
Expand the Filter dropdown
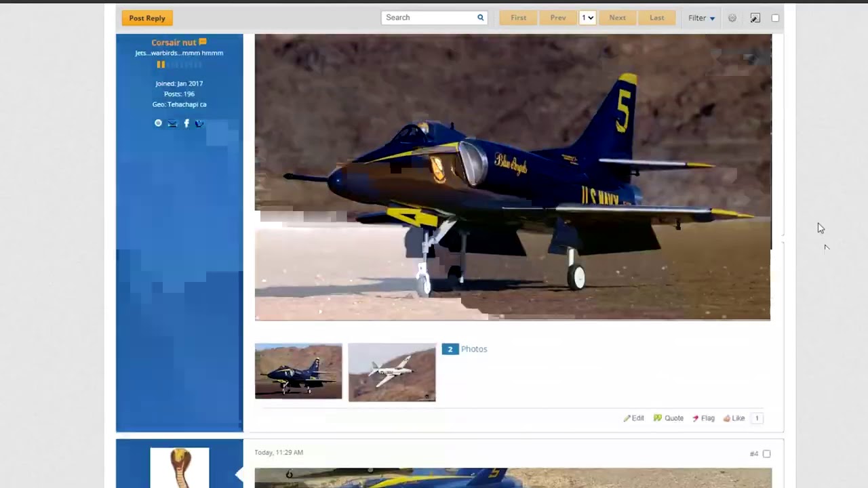(701, 18)
